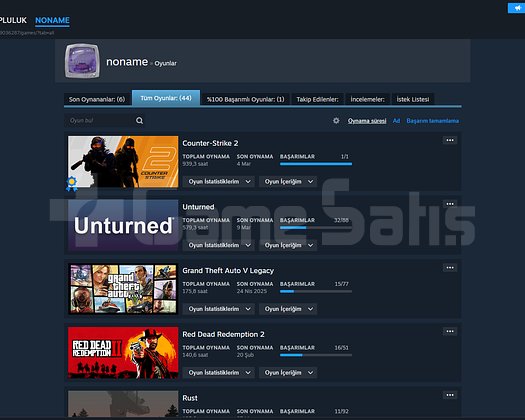Expand Oyun İstatistiklerim for Red Dead Redemption 2

219,372
